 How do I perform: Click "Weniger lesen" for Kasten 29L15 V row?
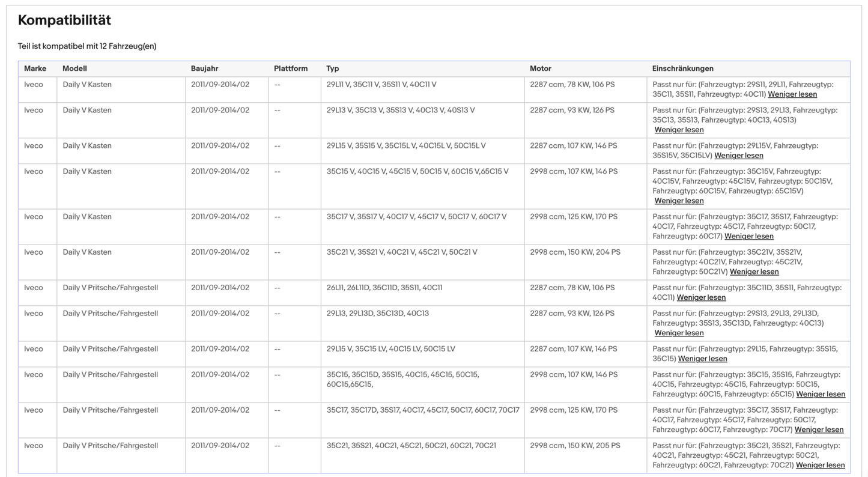(x=738, y=156)
